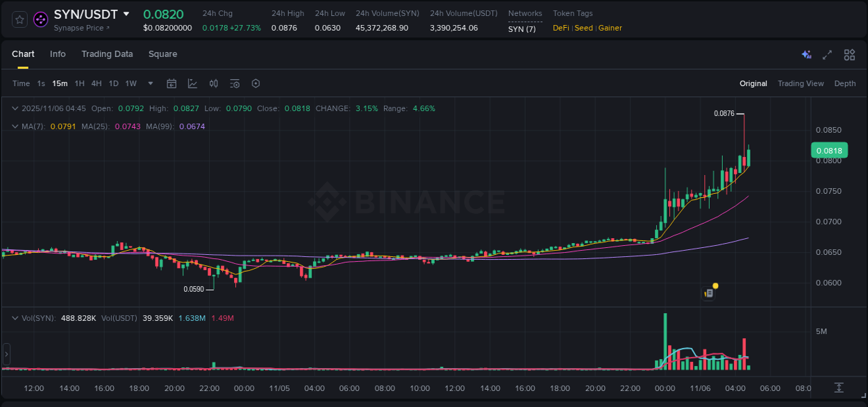Open the widget layout grid icon
Screen dimensions: 868x407
tap(849, 54)
